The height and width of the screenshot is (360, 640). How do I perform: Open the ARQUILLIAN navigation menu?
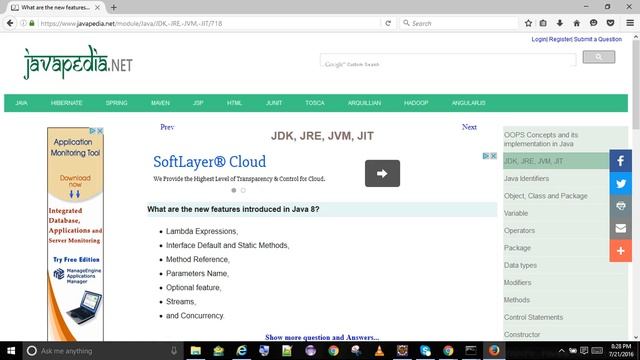(x=364, y=103)
